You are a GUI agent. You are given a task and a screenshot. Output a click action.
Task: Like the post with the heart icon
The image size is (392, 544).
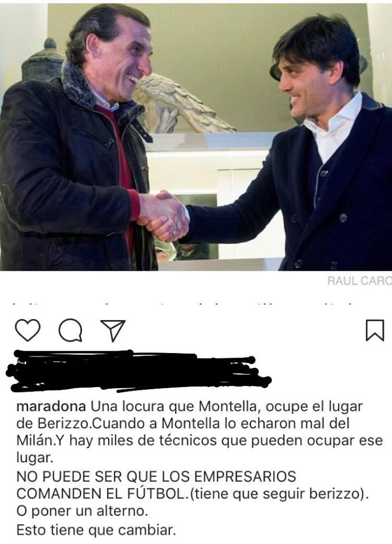click(x=28, y=330)
